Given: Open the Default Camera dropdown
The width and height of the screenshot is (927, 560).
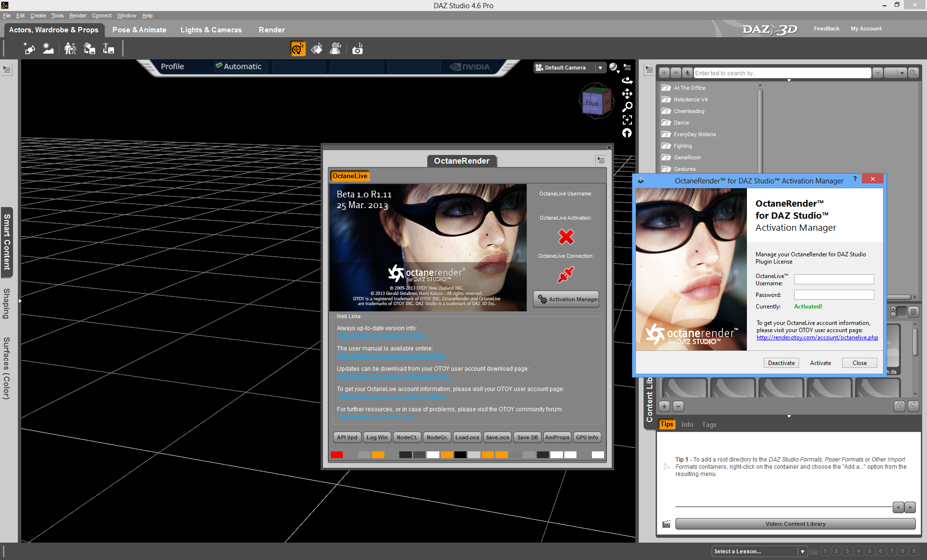Looking at the screenshot, I should click(x=600, y=68).
